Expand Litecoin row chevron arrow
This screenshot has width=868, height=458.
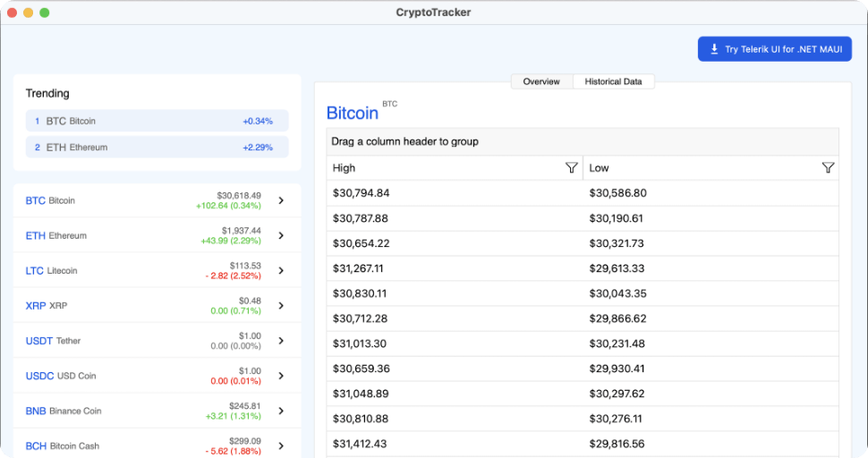tap(281, 270)
